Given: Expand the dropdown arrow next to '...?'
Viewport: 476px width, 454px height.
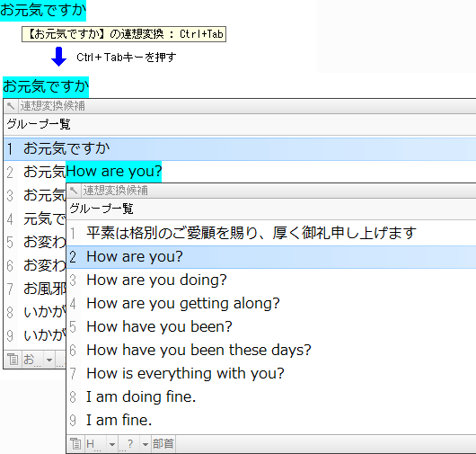Looking at the screenshot, I should click(145, 444).
